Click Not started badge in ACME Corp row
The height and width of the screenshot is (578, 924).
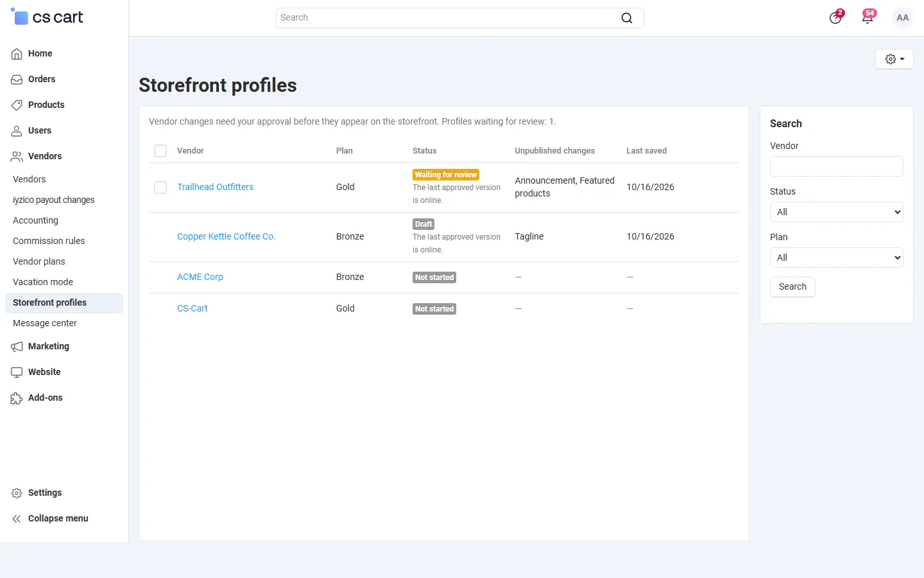click(x=434, y=277)
